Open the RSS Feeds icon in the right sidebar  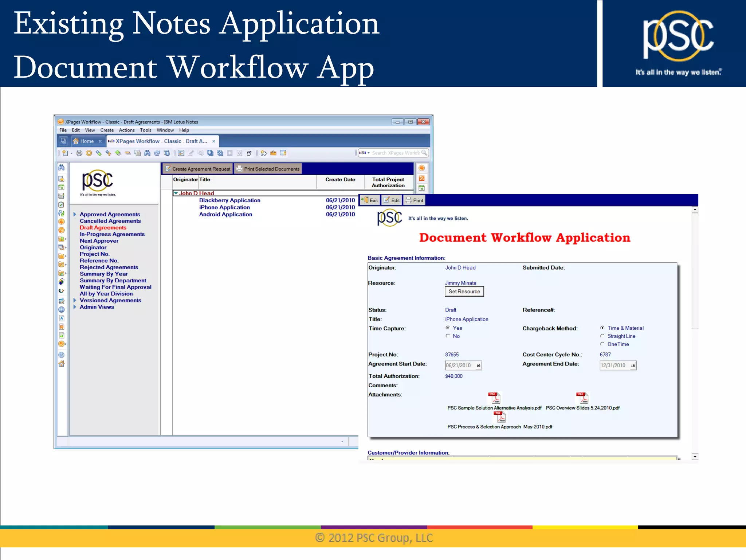[422, 178]
